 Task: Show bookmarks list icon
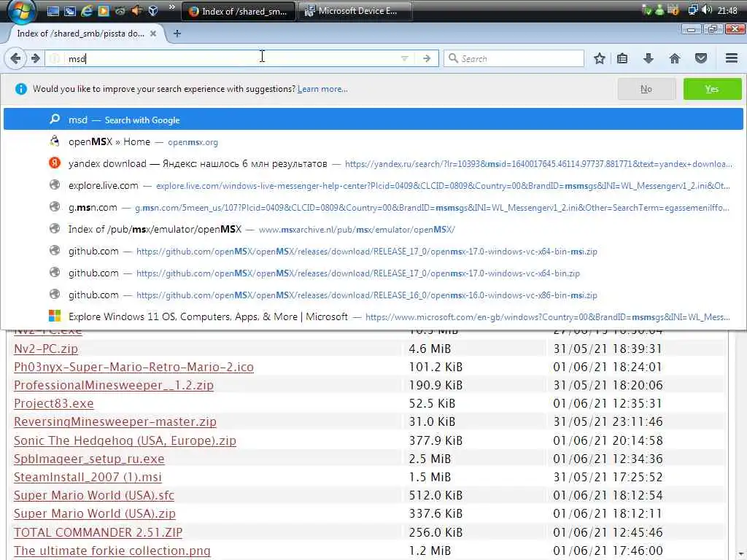pos(622,58)
